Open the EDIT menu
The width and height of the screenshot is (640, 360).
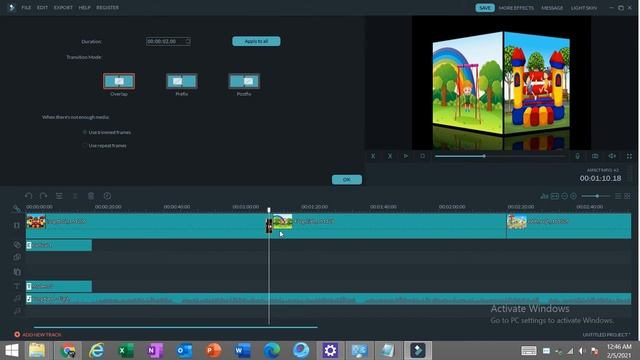(42, 7)
